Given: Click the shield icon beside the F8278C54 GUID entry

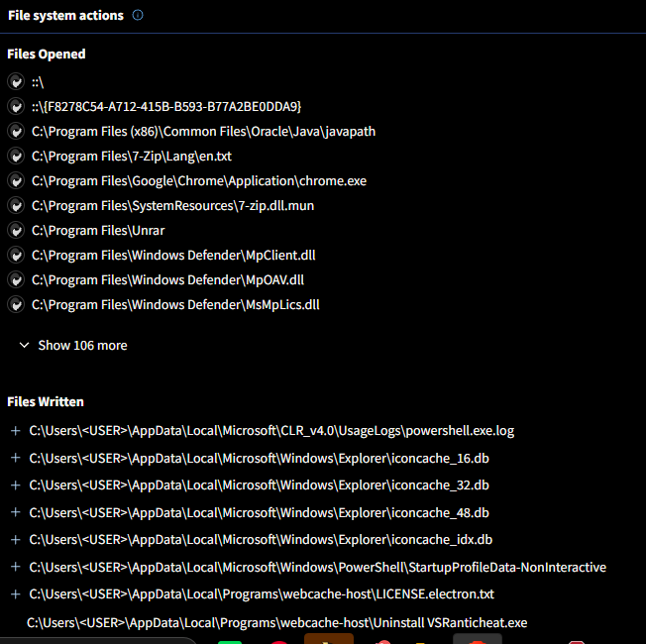Looking at the screenshot, I should (16, 106).
